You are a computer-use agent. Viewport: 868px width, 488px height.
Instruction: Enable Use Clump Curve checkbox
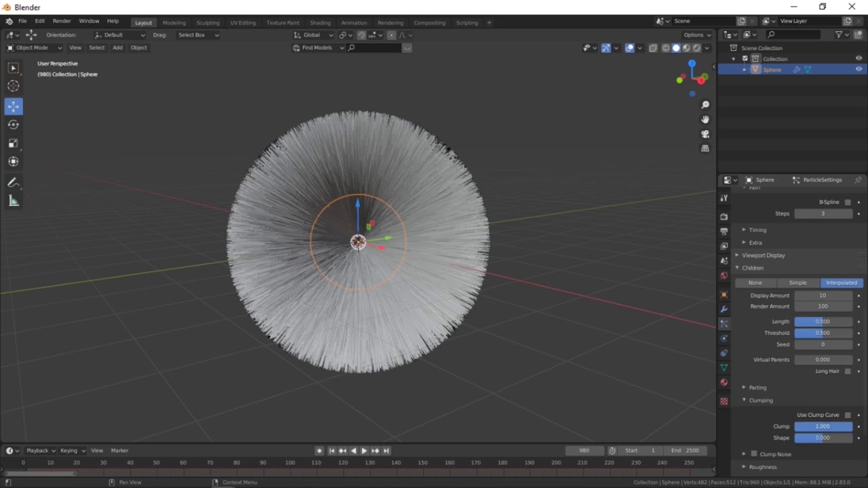[848, 415]
